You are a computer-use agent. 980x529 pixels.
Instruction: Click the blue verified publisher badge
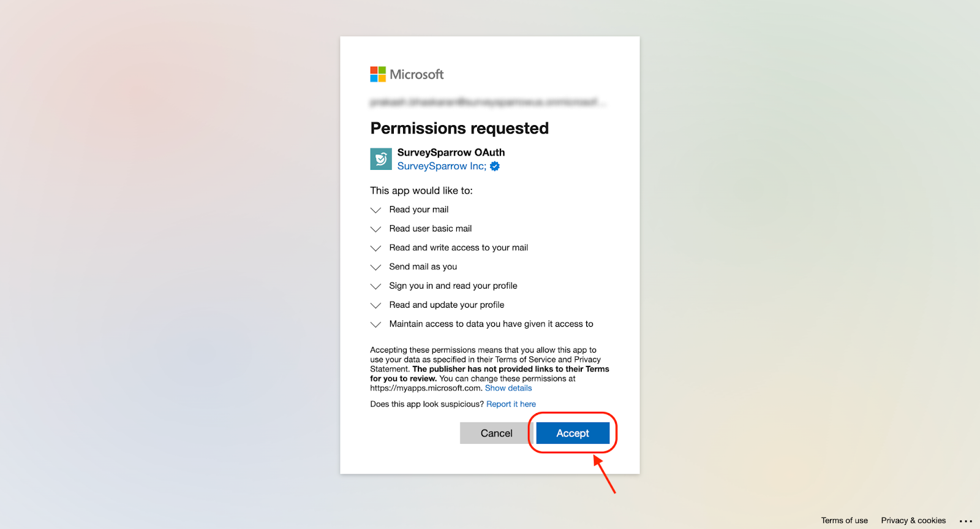click(x=495, y=166)
